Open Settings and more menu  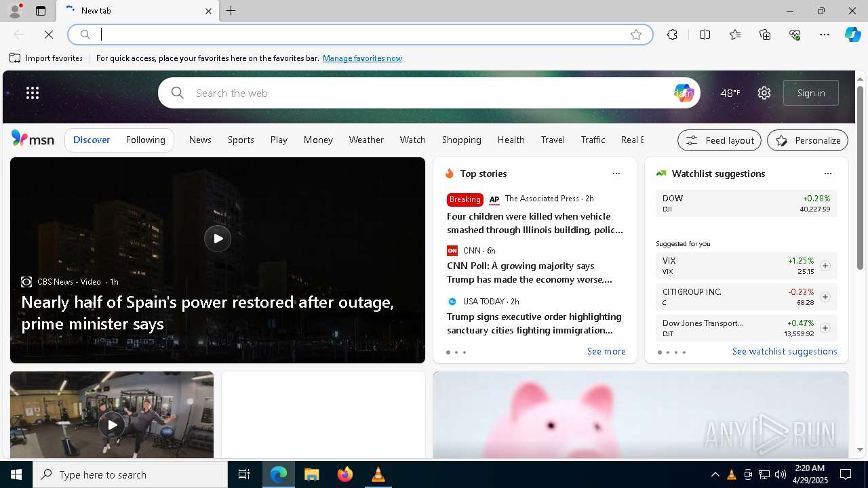(825, 35)
